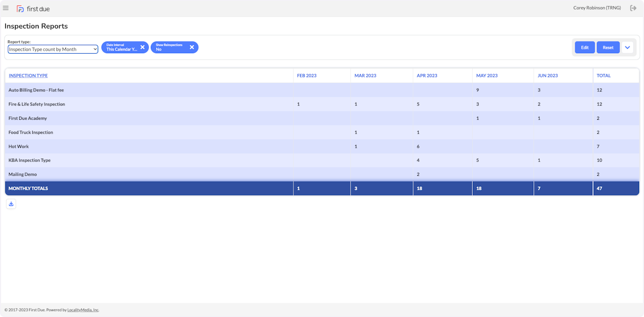Click the First Due logo
The height and width of the screenshot is (317, 644).
[x=33, y=9]
